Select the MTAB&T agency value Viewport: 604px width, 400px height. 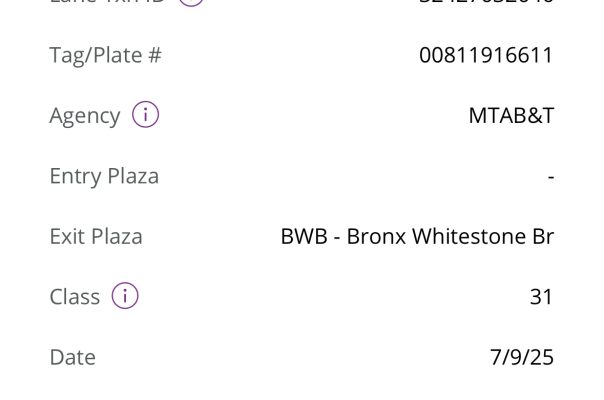click(x=511, y=116)
